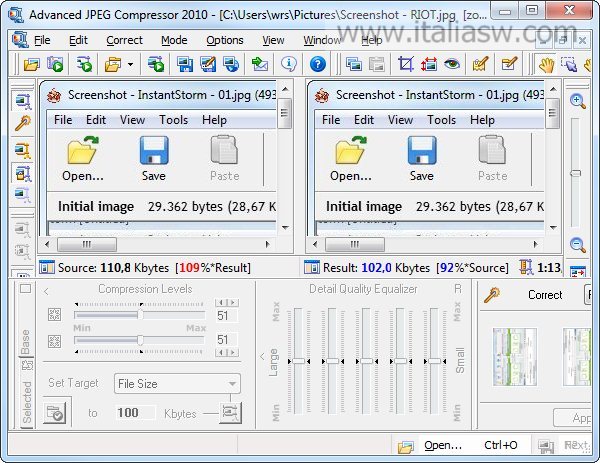The height and width of the screenshot is (463, 600).
Task: Click the resize image red arrows icon
Action: coord(429,64)
